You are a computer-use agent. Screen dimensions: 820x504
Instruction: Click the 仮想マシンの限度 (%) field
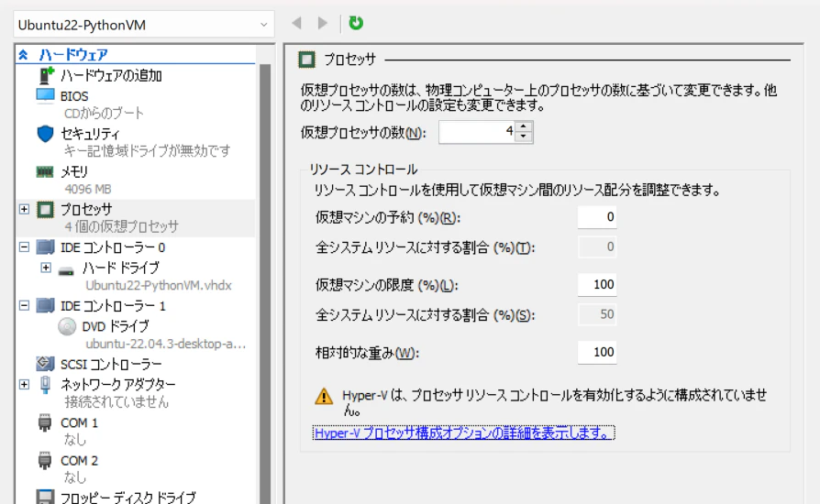pos(597,285)
